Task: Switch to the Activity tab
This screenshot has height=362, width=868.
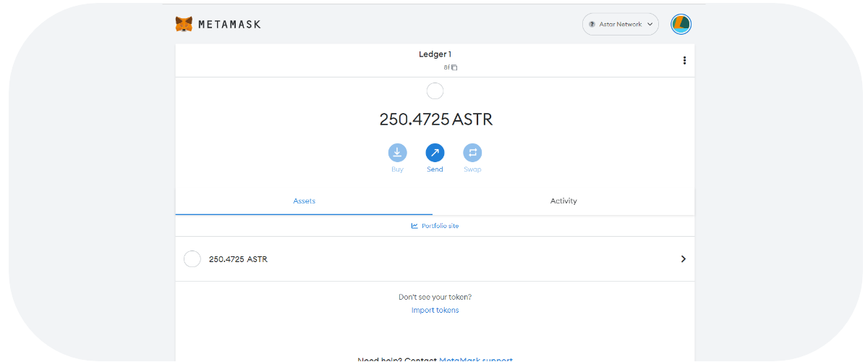Action: (x=563, y=201)
